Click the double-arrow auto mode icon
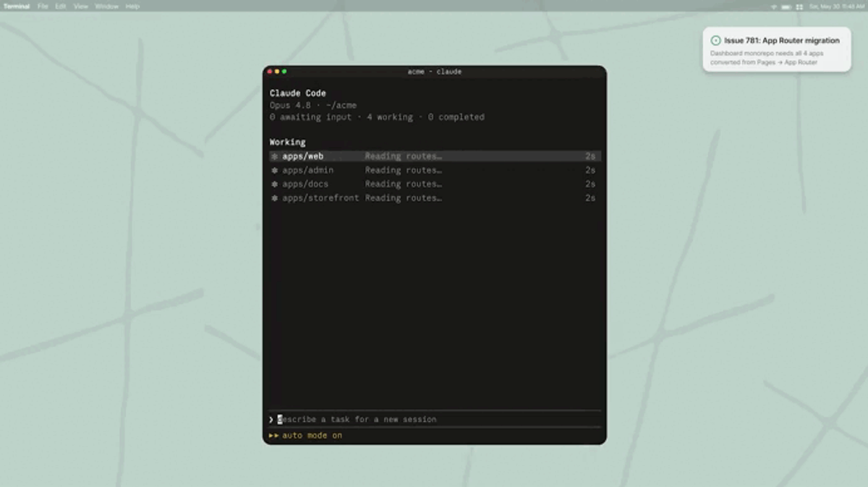This screenshot has height=487, width=868. (x=274, y=436)
